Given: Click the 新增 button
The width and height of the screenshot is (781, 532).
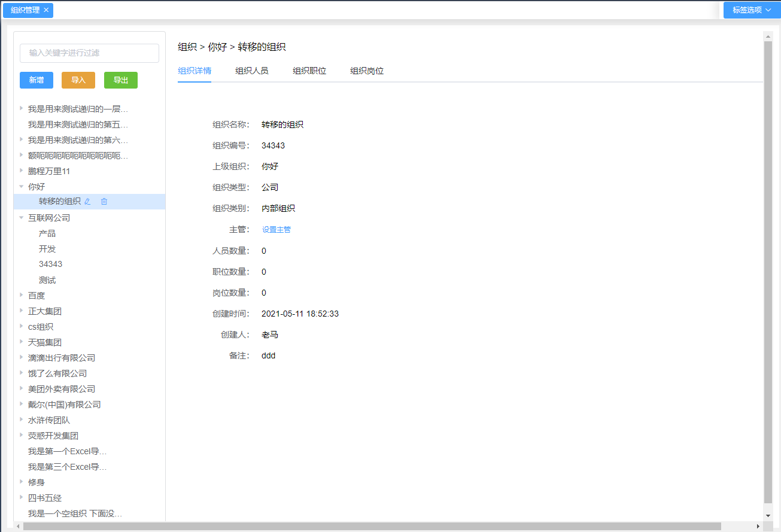Looking at the screenshot, I should tap(36, 80).
